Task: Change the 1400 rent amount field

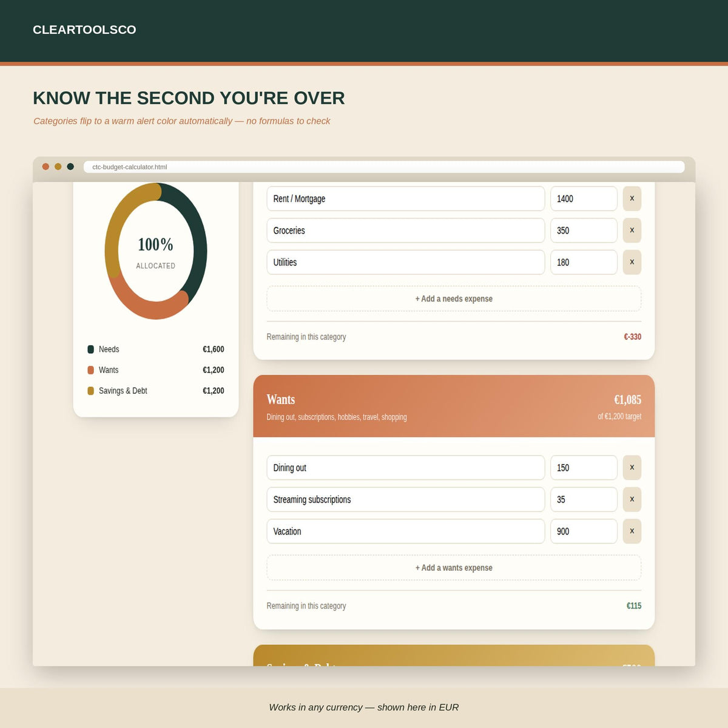Action: pyautogui.click(x=584, y=198)
